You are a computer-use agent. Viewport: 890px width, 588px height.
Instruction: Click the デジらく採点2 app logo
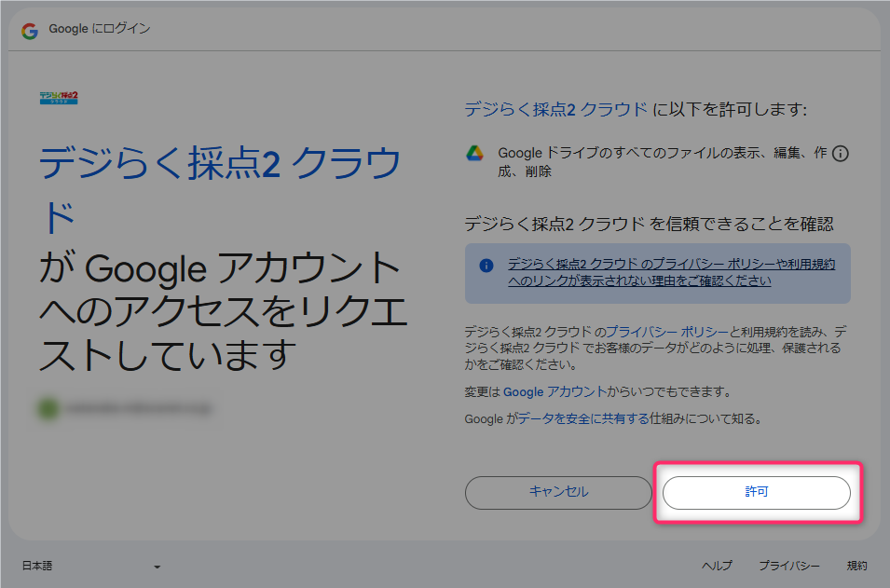point(59,98)
